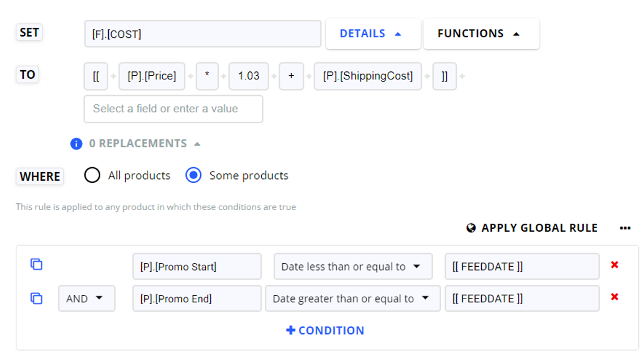The height and width of the screenshot is (363, 644).
Task: Click the [P].[ShippingCost] formula token
Action: [367, 76]
